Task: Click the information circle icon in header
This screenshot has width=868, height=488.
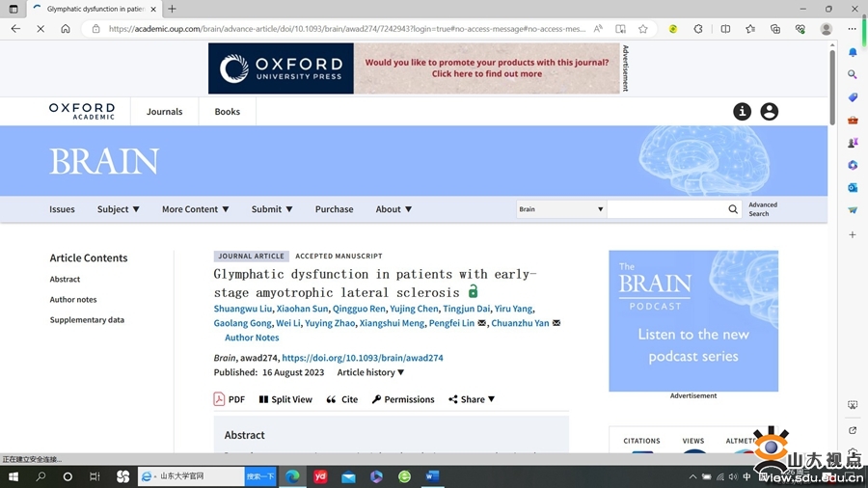Action: [x=742, y=112]
